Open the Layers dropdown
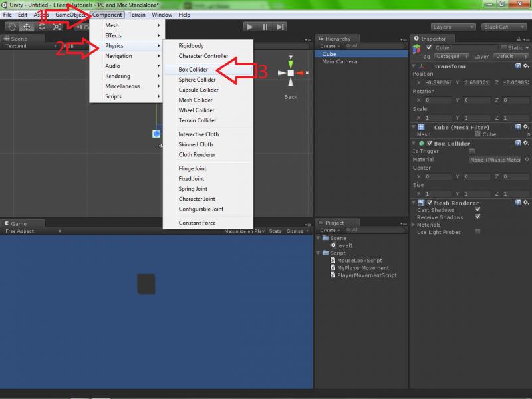This screenshot has width=532, height=399. point(453,27)
